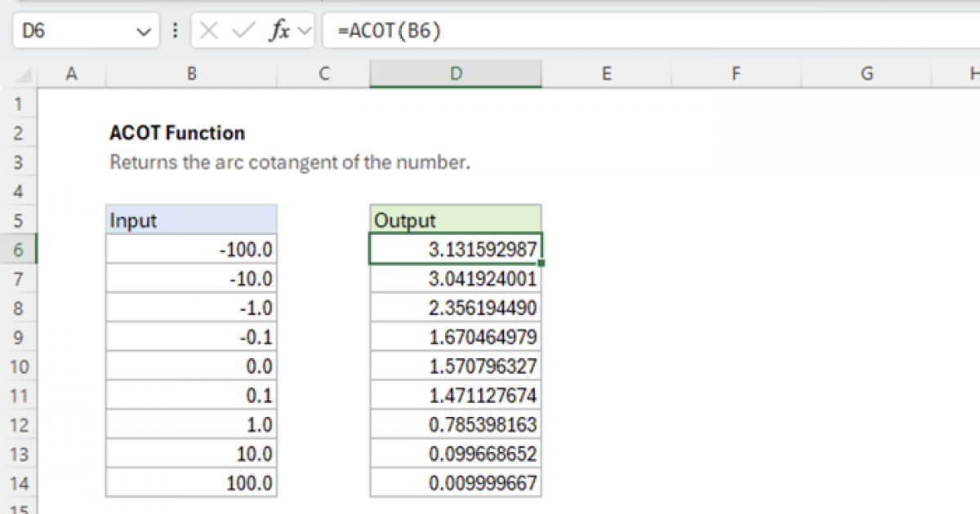The image size is (980, 514).
Task: Open the Name Box dropdown arrow
Action: click(x=145, y=31)
